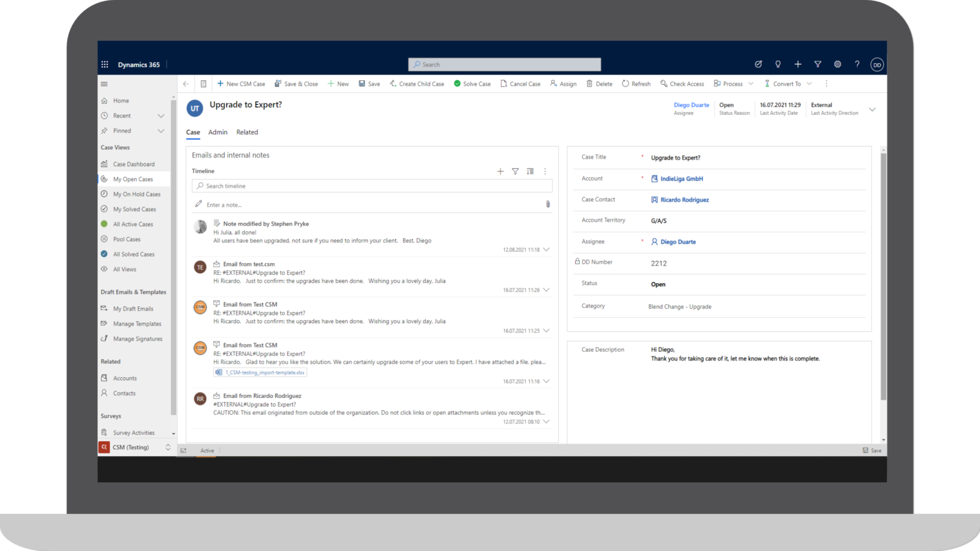Open the Process dropdown in toolbar
Image resolution: width=980 pixels, height=551 pixels.
733,84
